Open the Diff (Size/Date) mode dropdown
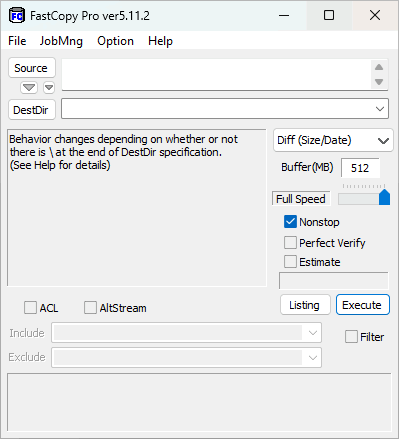Screen dimensions: 399x439 [333, 140]
